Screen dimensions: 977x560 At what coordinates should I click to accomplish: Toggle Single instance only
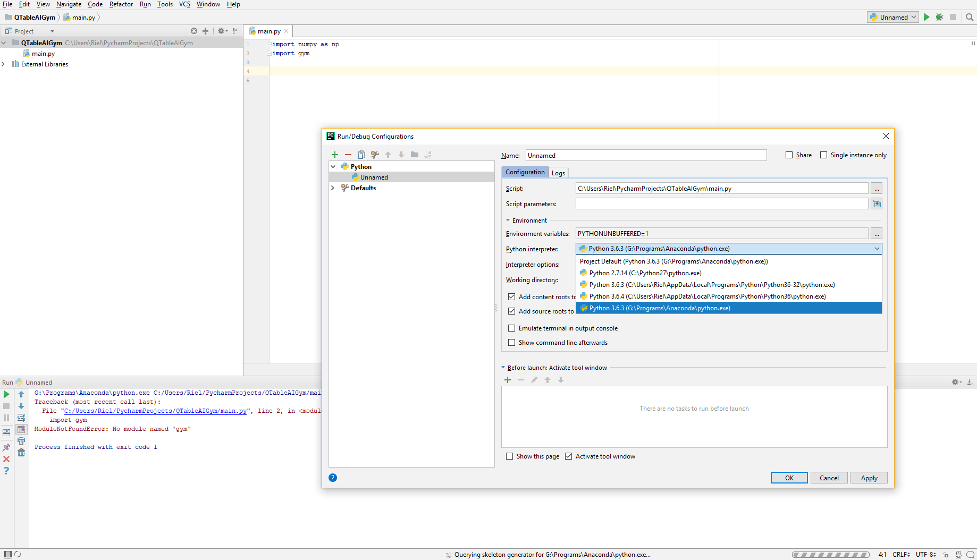click(x=823, y=155)
